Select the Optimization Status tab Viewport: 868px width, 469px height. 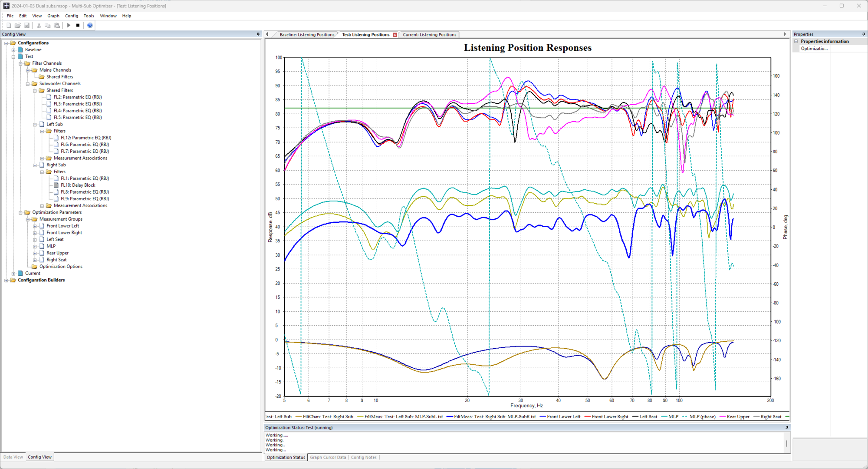click(286, 457)
